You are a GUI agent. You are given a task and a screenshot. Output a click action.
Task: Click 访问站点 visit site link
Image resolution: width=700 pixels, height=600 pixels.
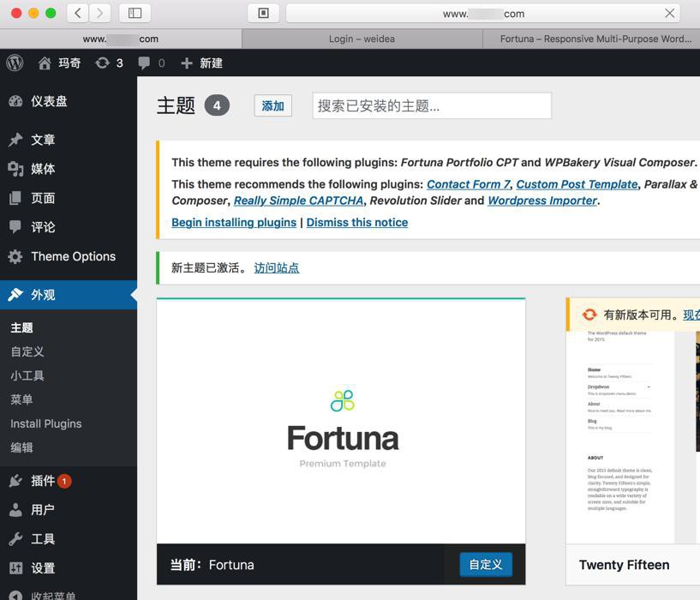coord(277,268)
